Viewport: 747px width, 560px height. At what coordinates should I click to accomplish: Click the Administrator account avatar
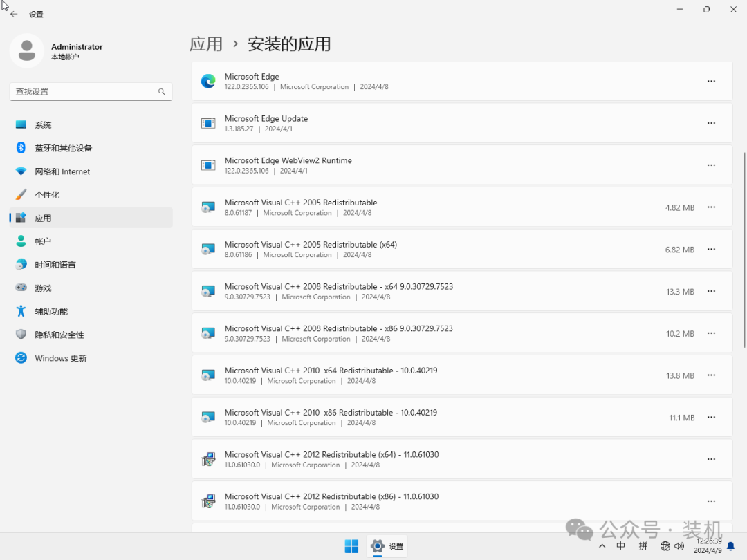pos(26,50)
